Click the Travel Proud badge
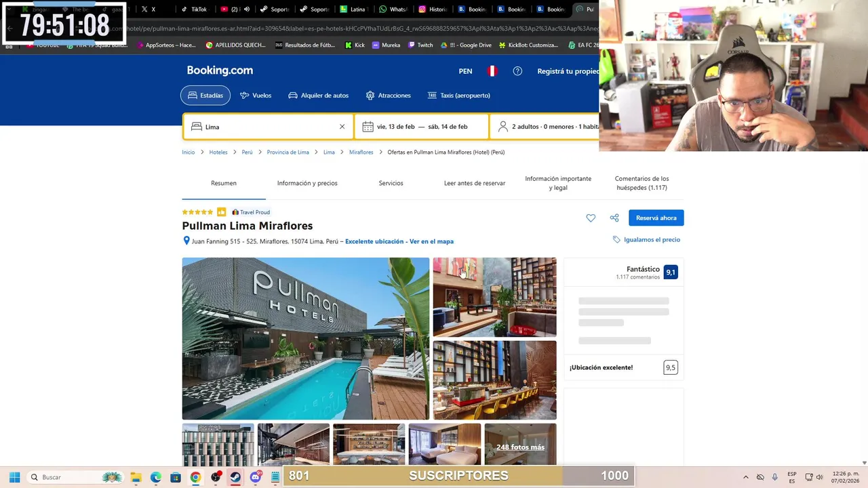 [x=251, y=212]
